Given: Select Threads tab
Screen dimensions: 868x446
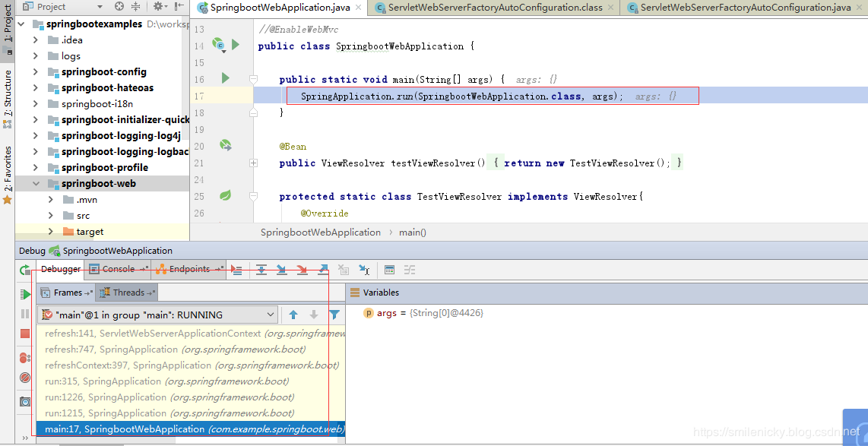Looking at the screenshot, I should tap(127, 293).
